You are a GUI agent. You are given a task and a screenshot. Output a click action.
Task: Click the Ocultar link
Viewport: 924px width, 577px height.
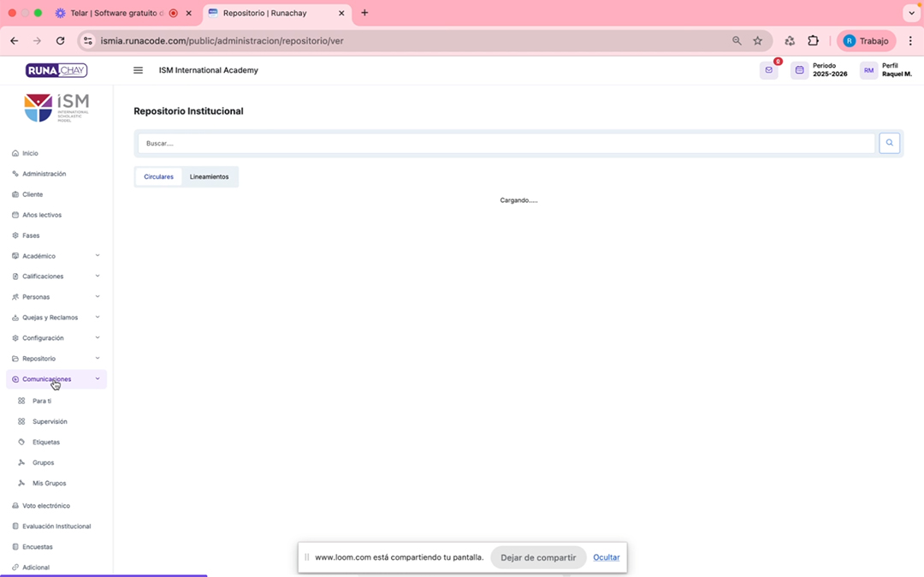pos(606,557)
